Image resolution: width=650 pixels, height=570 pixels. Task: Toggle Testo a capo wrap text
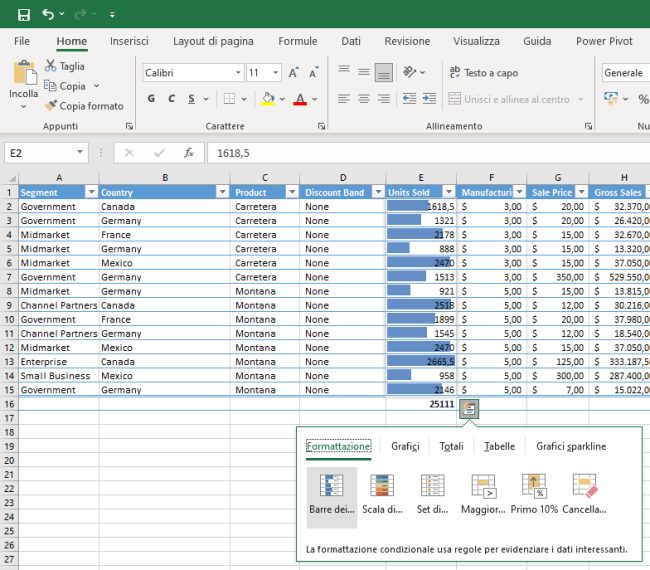(x=483, y=73)
